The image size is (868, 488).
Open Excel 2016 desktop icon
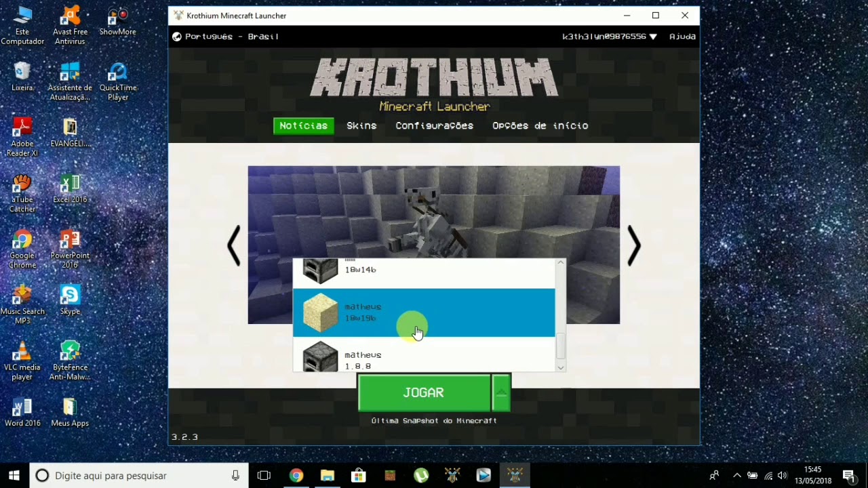70,189
